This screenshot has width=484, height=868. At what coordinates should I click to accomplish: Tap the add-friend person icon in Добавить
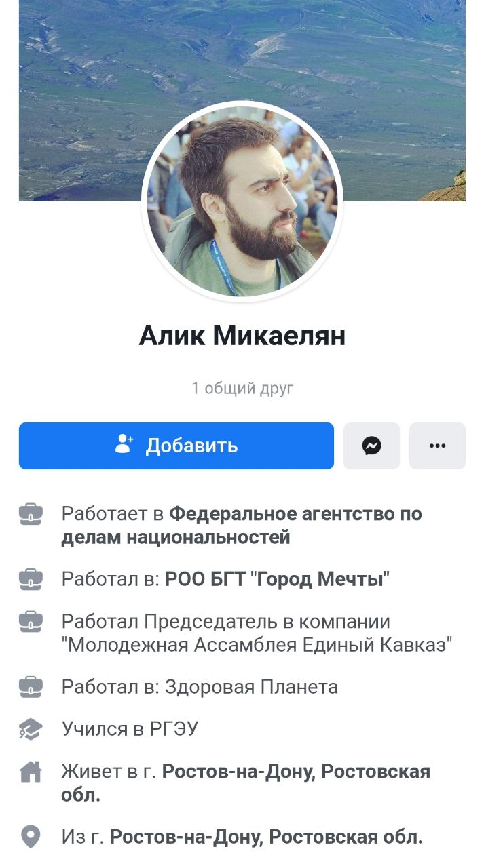124,445
